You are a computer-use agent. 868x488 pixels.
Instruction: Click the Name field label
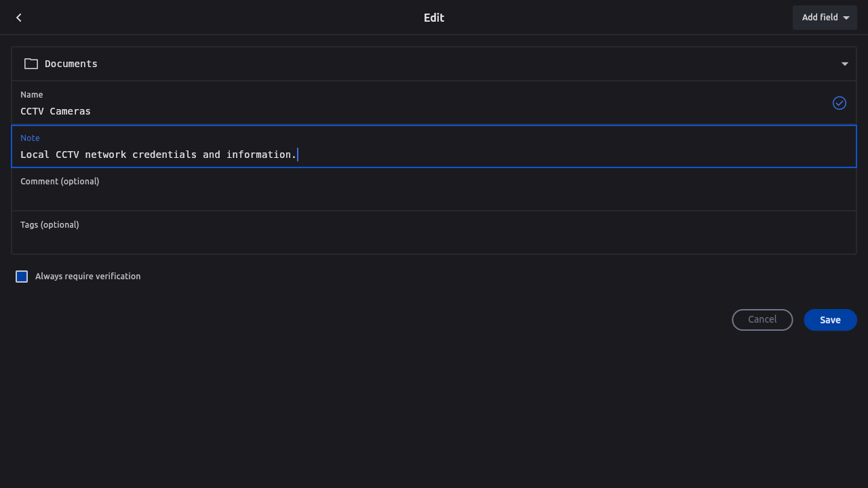32,95
